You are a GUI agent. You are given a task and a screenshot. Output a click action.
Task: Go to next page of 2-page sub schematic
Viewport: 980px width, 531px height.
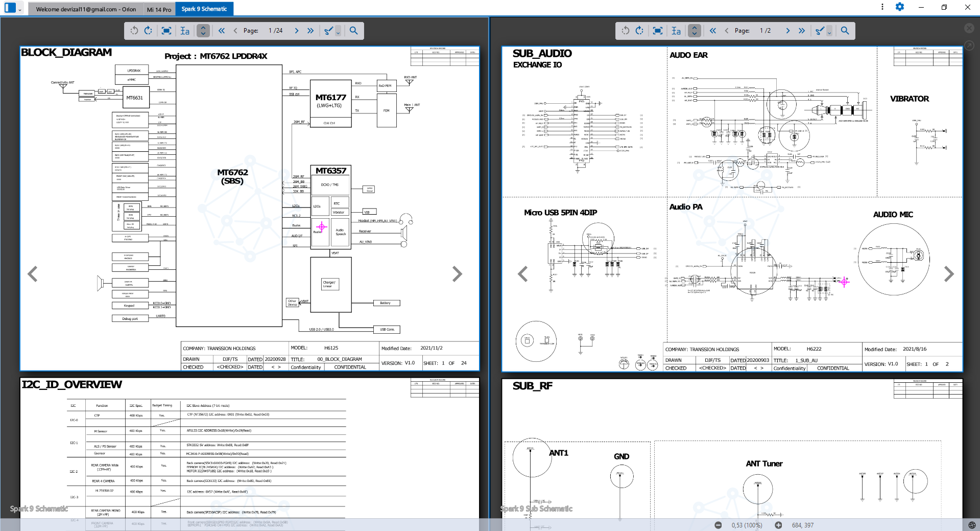pyautogui.click(x=788, y=31)
